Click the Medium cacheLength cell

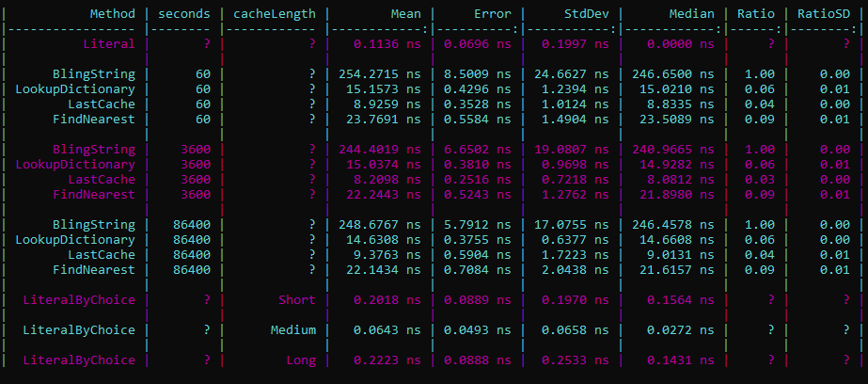click(x=293, y=329)
